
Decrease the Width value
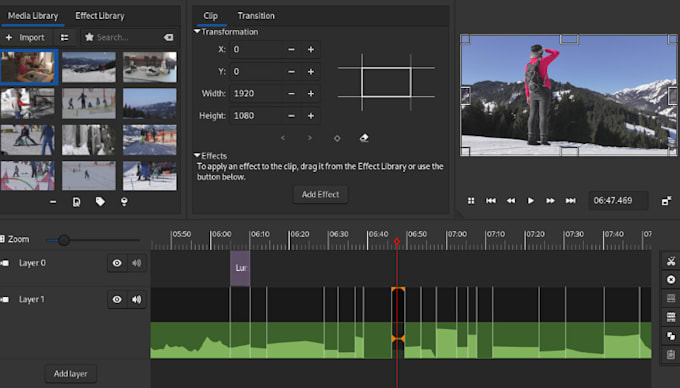point(291,94)
